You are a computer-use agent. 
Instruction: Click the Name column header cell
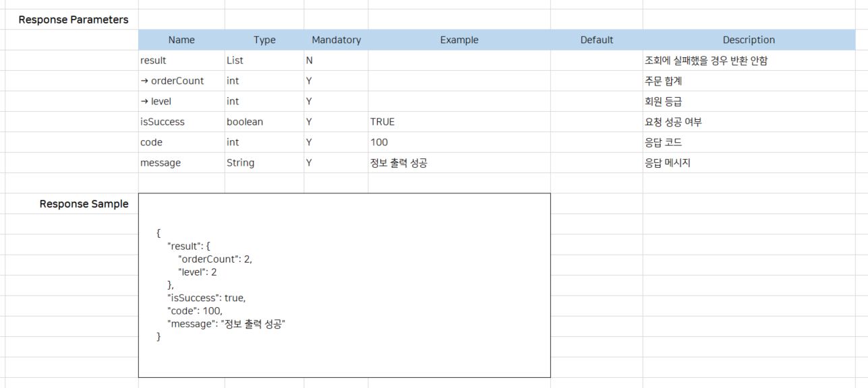coord(181,40)
